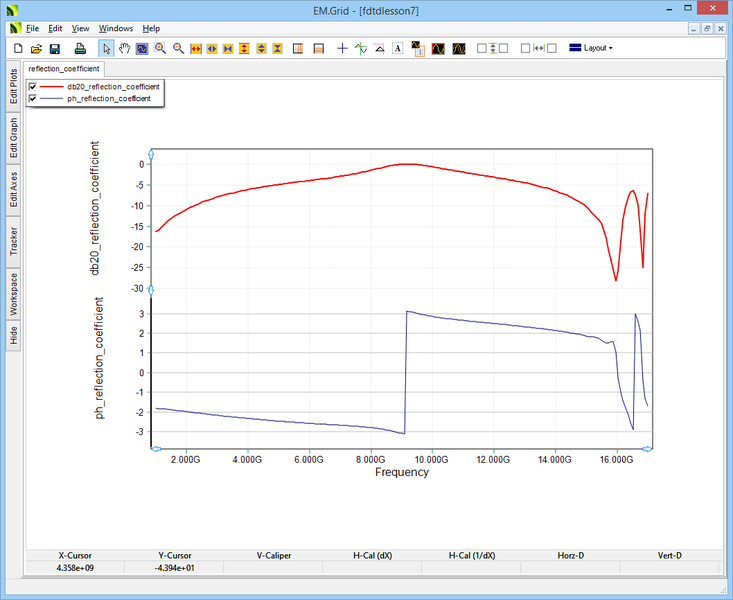Open the Edit Graph side panel

[14, 137]
